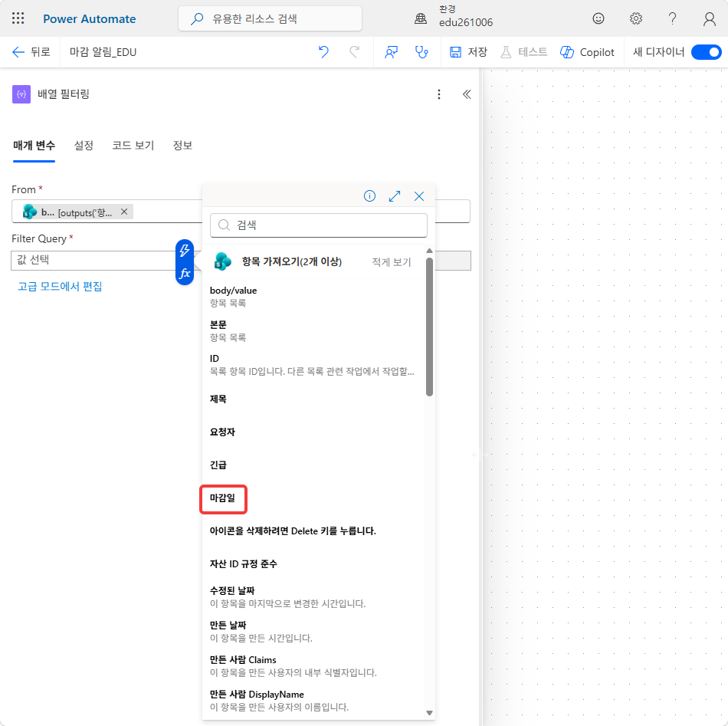Switch to the 정보 tab
The width and height of the screenshot is (728, 726).
pos(182,146)
